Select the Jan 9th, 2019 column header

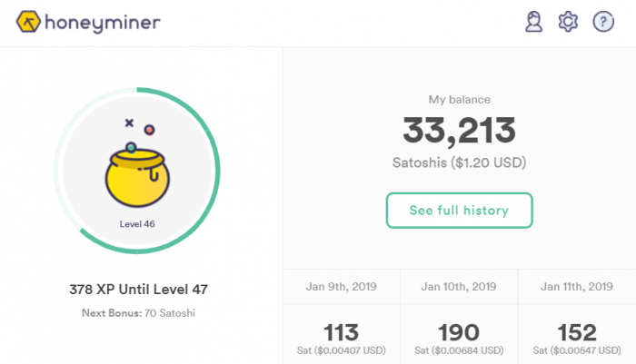coord(341,287)
